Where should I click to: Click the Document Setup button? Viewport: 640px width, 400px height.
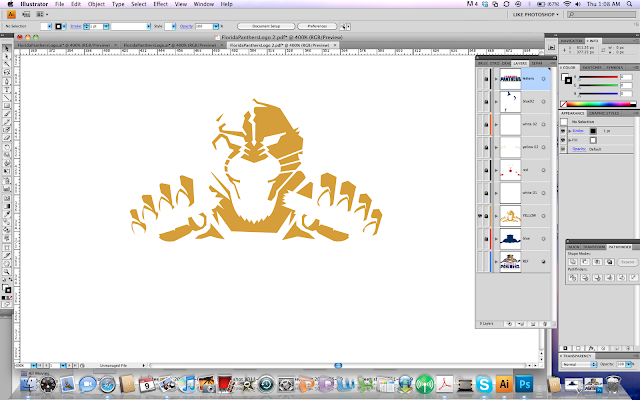[x=266, y=26]
